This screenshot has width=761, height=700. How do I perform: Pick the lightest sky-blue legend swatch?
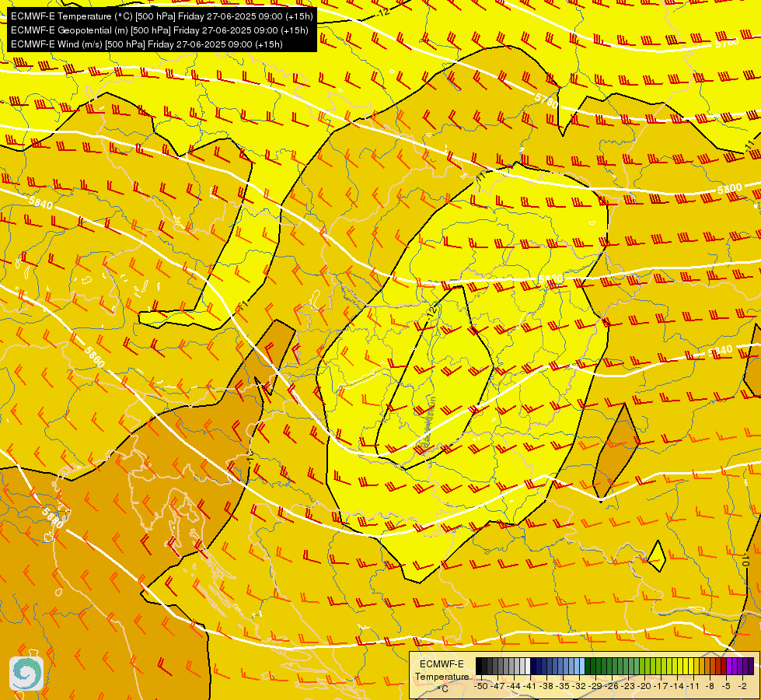582,666
